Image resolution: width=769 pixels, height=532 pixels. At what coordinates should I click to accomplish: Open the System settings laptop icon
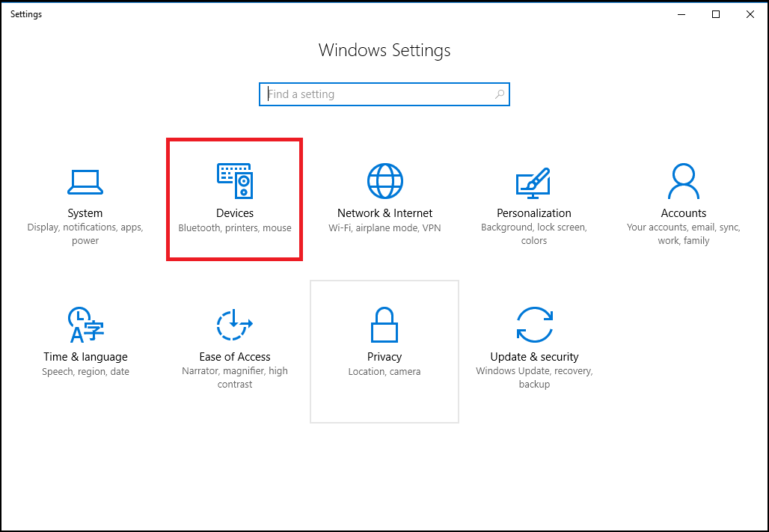85,182
